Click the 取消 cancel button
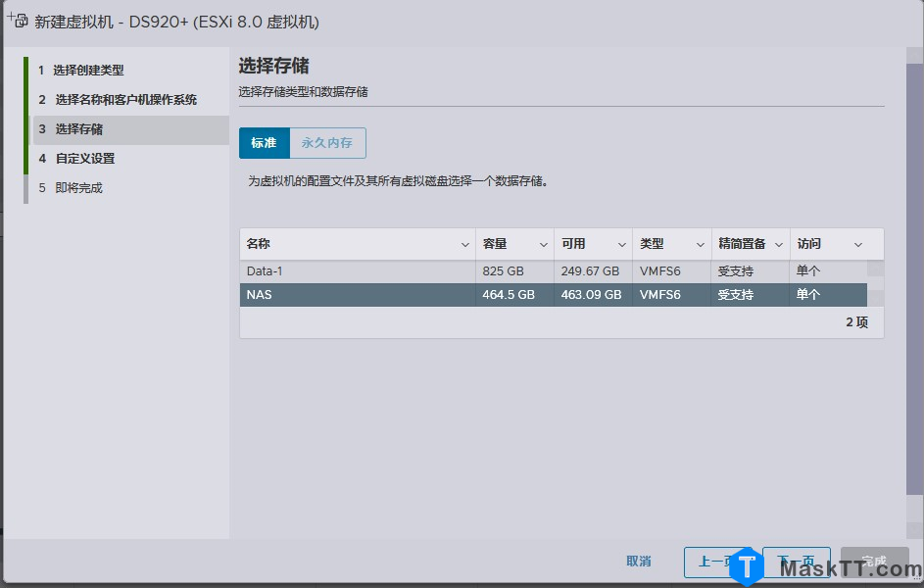Screen dimensions: 924x588 639,562
